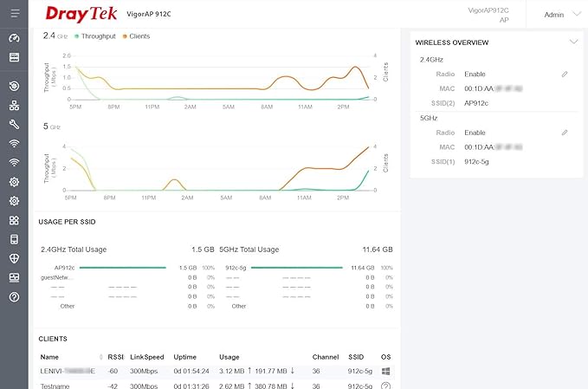Click the Admin dropdown arrow
Viewport: 588px width, 389px height.
point(577,15)
